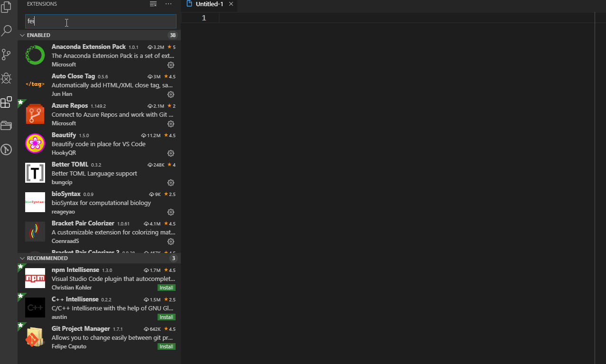Click line 1 in the editor
Viewport: 606px width, 364px height.
[x=406, y=18]
